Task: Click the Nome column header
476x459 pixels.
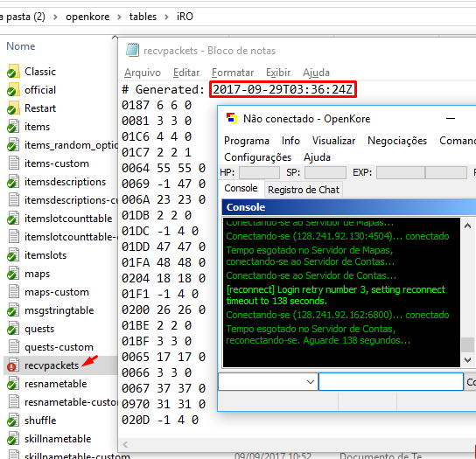Action: pyautogui.click(x=21, y=46)
